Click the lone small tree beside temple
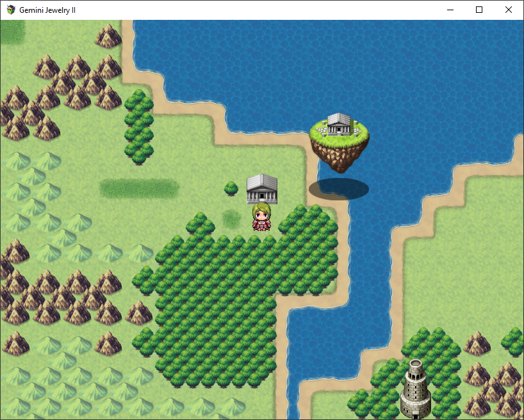 pyautogui.click(x=231, y=189)
